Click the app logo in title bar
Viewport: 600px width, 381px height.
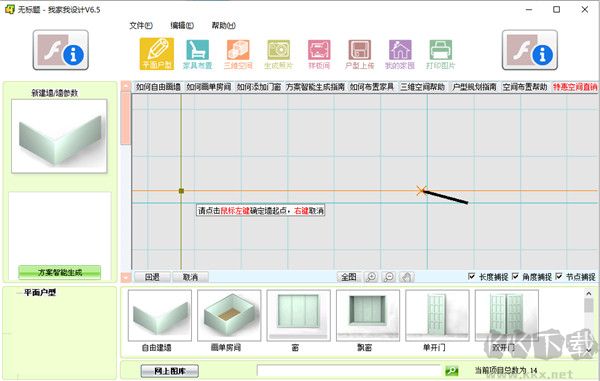[9, 9]
